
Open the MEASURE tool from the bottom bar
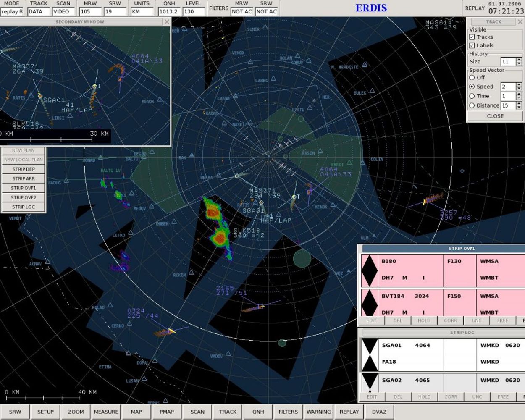106,412
